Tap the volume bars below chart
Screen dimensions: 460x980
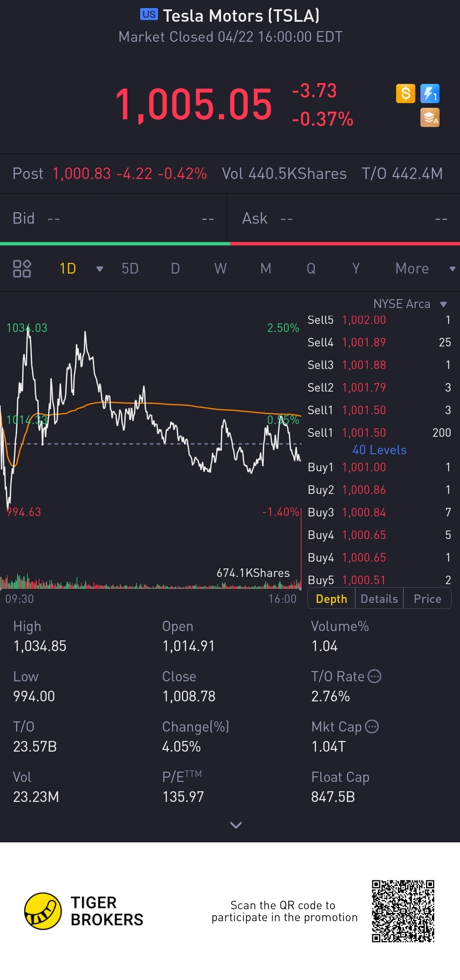(x=151, y=581)
